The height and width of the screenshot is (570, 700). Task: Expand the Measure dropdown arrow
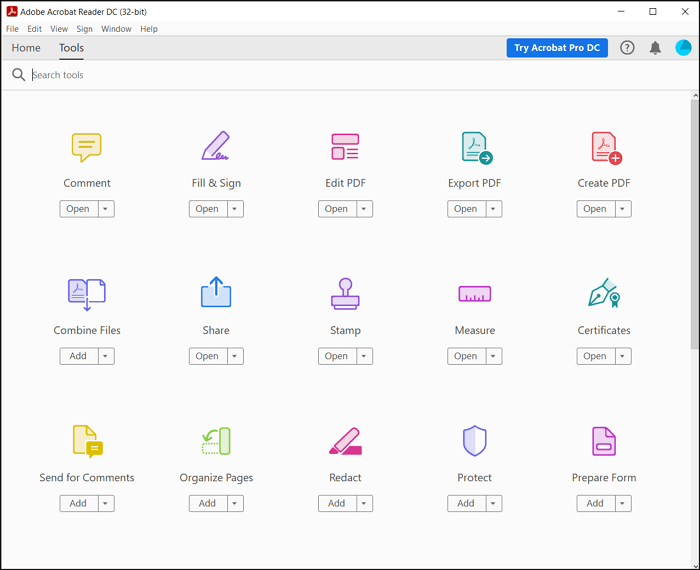coord(493,356)
